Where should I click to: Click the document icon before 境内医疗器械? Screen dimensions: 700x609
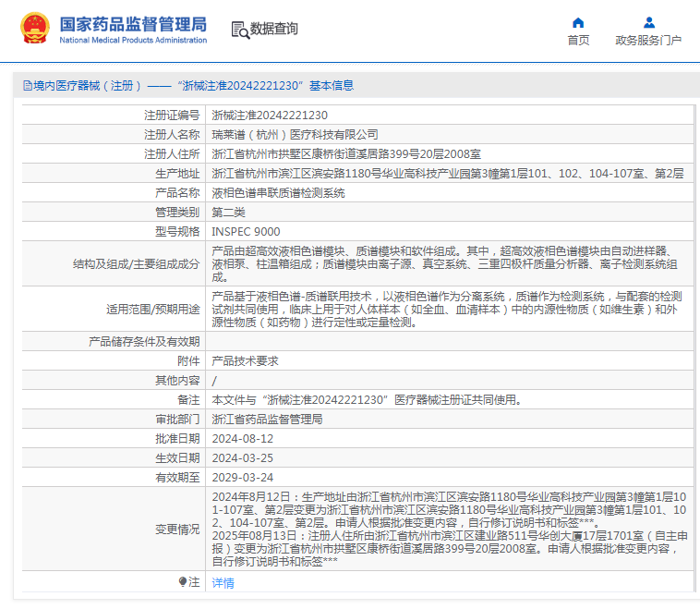click(x=27, y=85)
